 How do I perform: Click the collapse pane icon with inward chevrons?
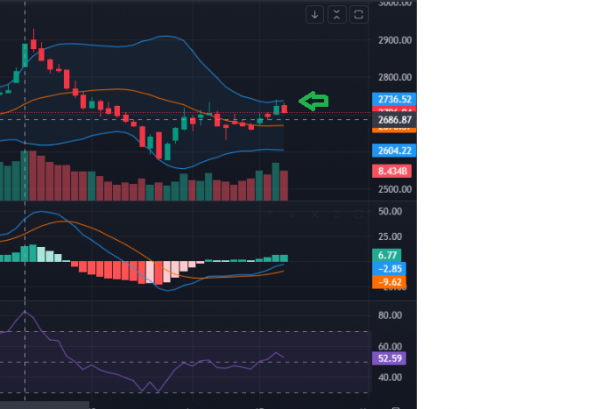click(337, 14)
